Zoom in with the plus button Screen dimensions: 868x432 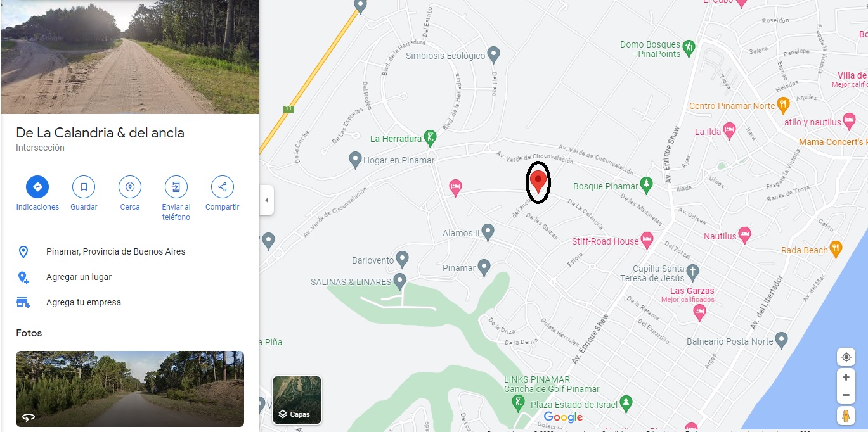tap(846, 377)
